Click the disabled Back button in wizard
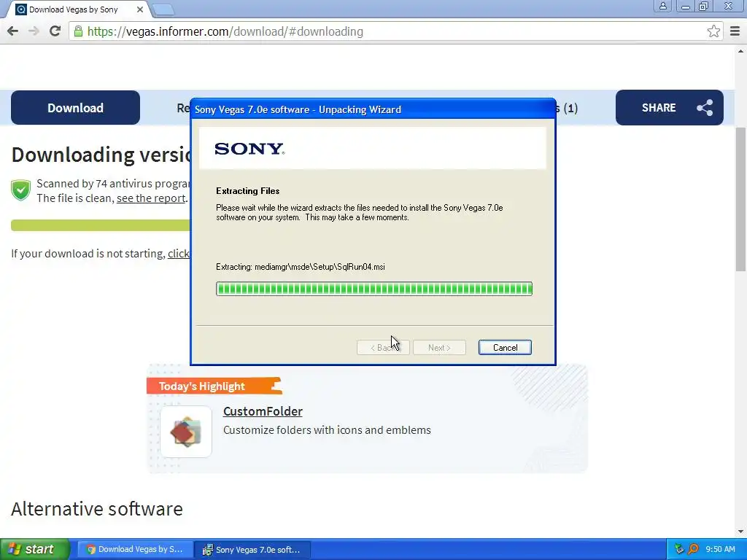Viewport: 747px width, 560px height. pos(383,348)
